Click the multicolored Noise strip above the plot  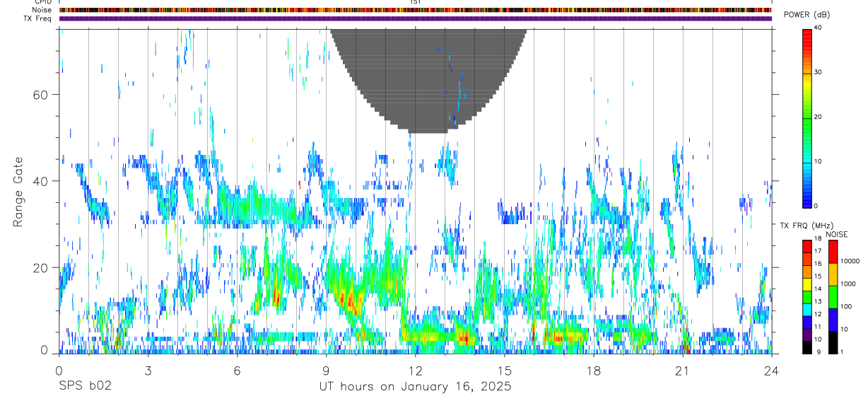pos(416,10)
